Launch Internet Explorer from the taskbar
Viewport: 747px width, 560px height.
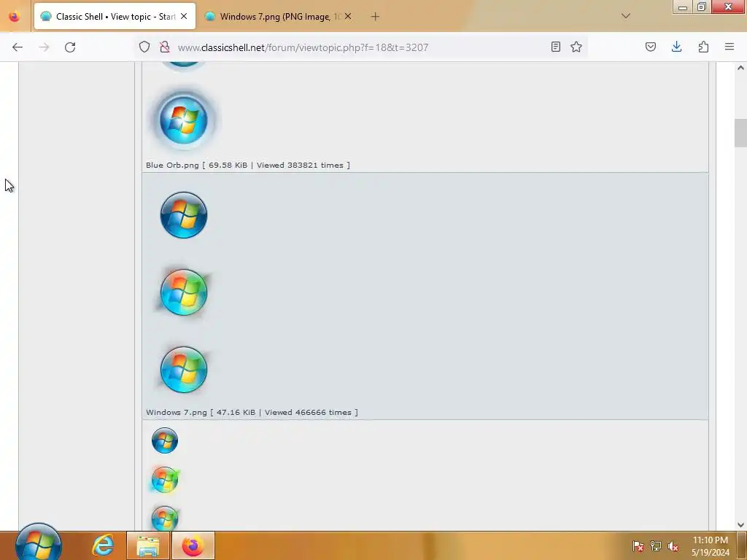click(x=103, y=545)
